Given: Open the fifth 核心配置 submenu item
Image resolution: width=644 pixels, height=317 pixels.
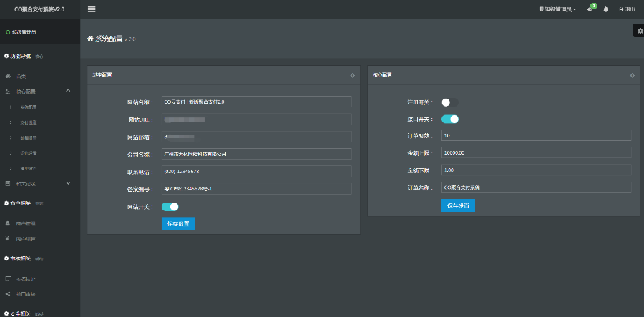Looking at the screenshot, I should (29, 168).
